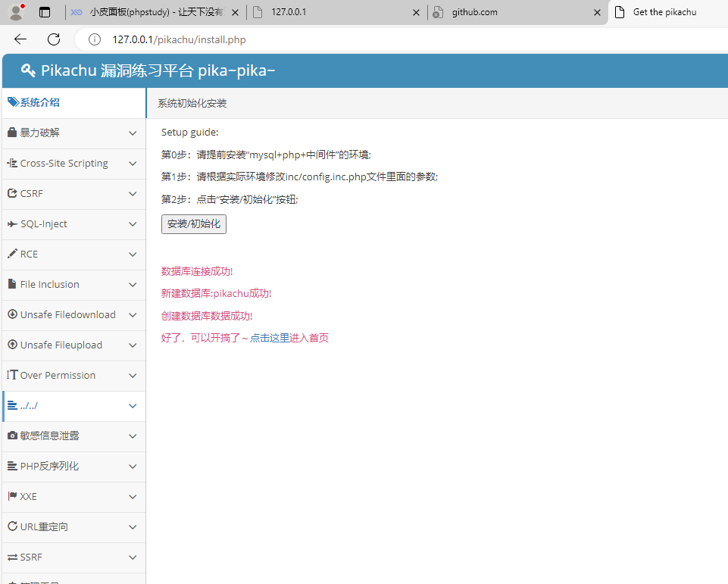Open the Unsafe Fileupload menu item
The width and height of the screenshot is (728, 584).
[x=74, y=345]
